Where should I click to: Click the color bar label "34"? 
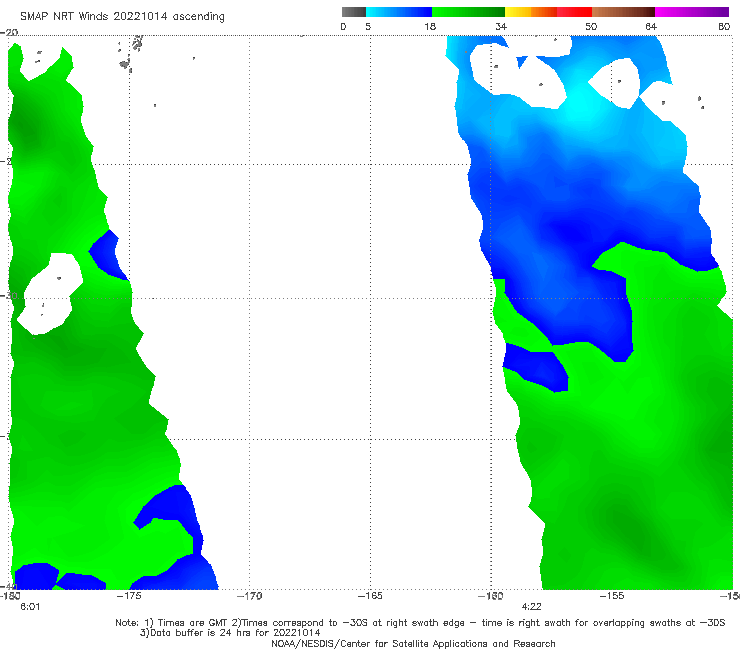(x=501, y=26)
